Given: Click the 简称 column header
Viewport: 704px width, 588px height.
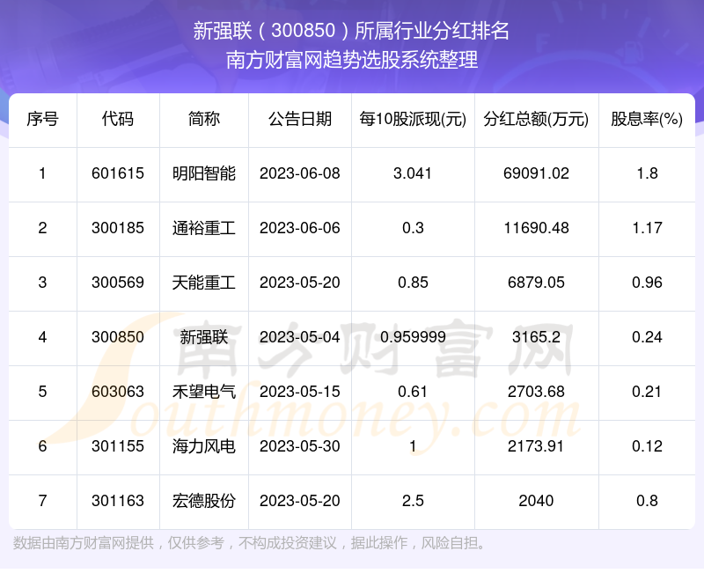Looking at the screenshot, I should tap(204, 120).
